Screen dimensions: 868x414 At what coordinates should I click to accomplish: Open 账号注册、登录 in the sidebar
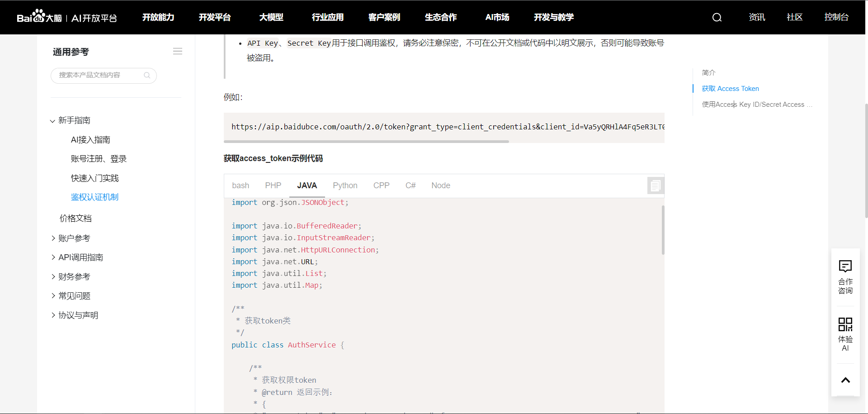pos(99,159)
